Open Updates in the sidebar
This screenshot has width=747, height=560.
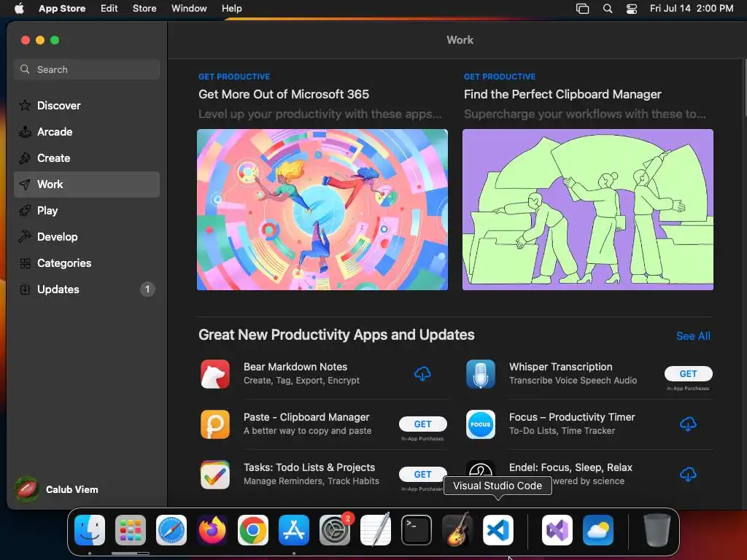click(87, 289)
